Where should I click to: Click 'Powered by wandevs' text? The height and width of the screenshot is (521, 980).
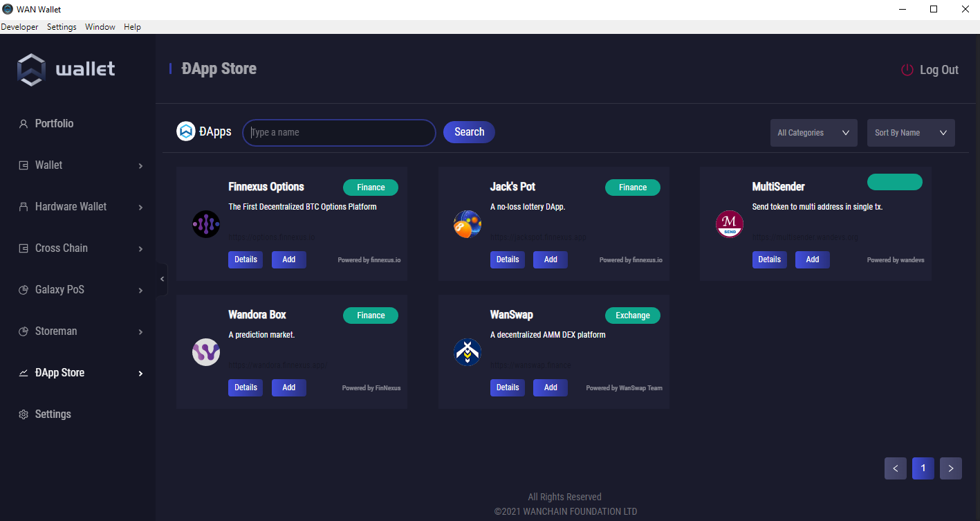click(896, 260)
